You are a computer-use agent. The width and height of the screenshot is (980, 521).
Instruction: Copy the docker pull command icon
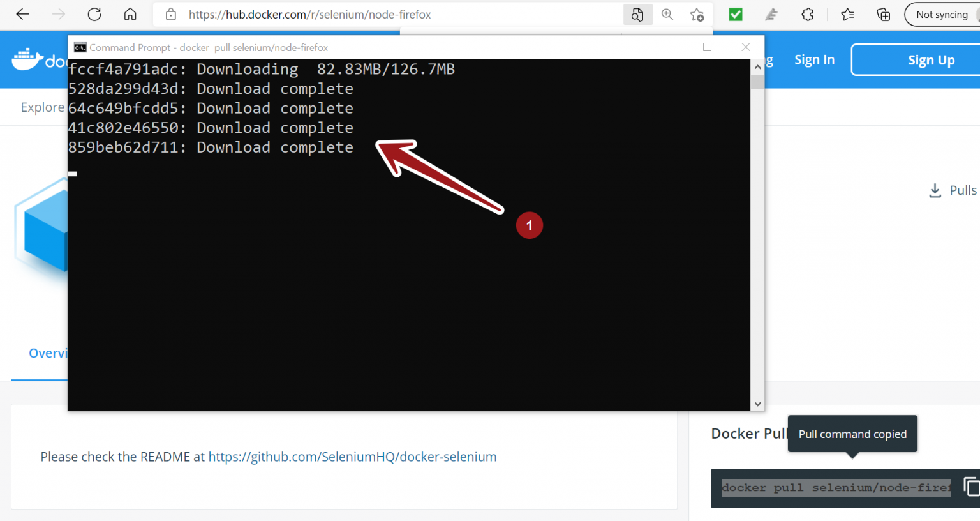(971, 487)
